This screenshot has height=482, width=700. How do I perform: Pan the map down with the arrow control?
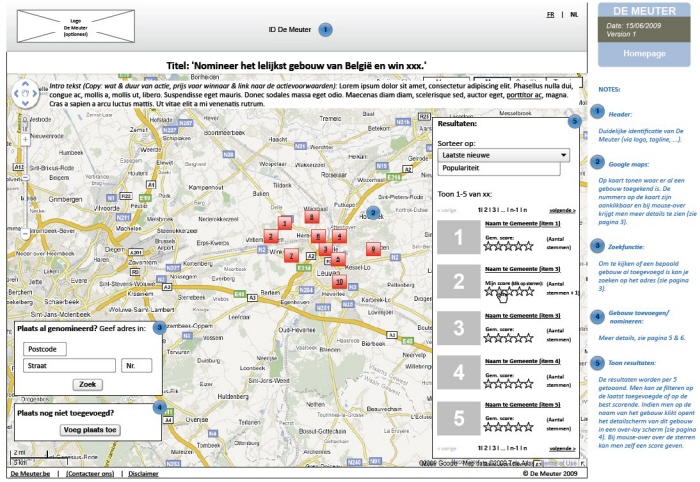click(x=25, y=103)
